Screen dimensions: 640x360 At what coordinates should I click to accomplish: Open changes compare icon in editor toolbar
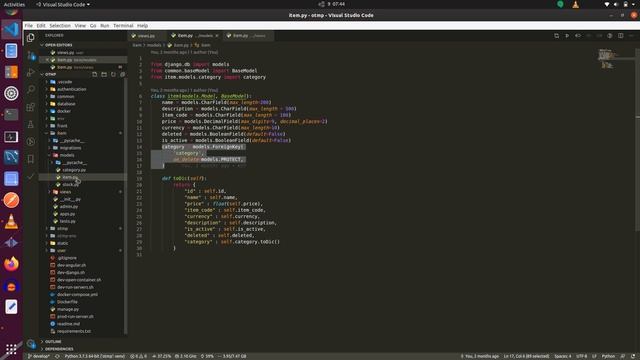[x=556, y=36]
